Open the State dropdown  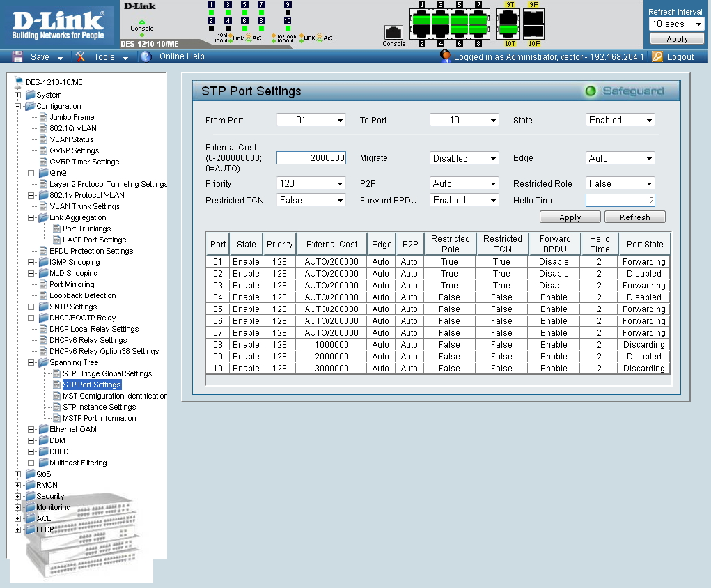620,121
